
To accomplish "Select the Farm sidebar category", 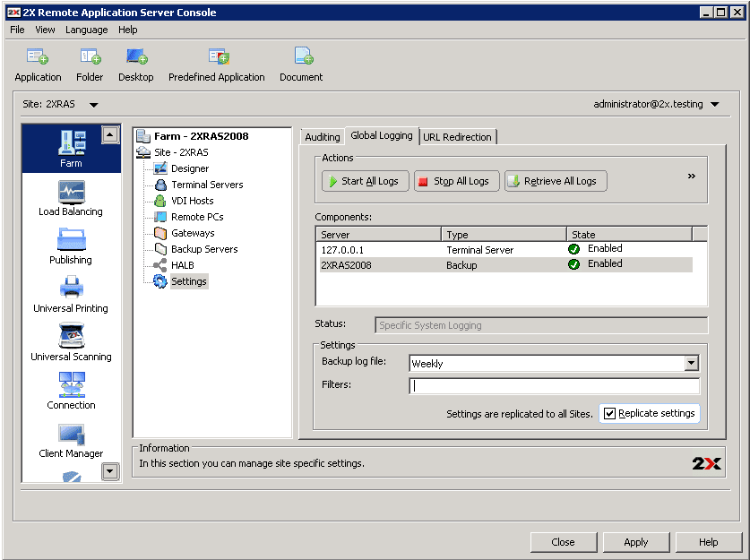I will (x=72, y=148).
